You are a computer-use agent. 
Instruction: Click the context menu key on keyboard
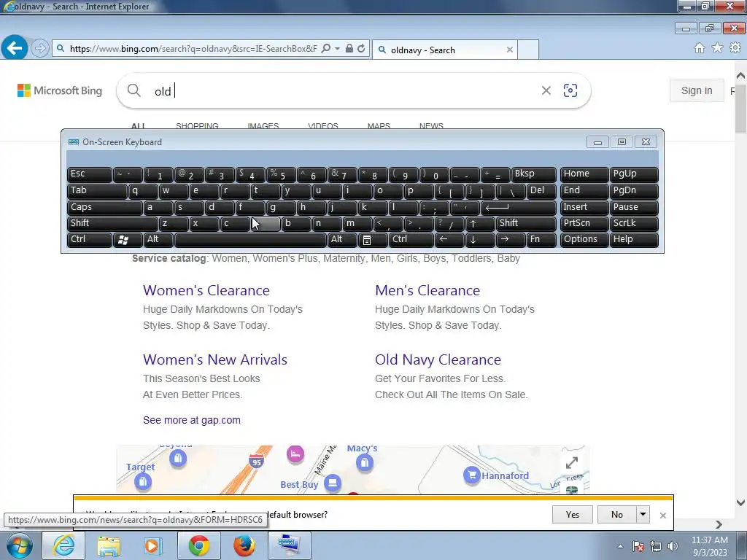point(373,239)
